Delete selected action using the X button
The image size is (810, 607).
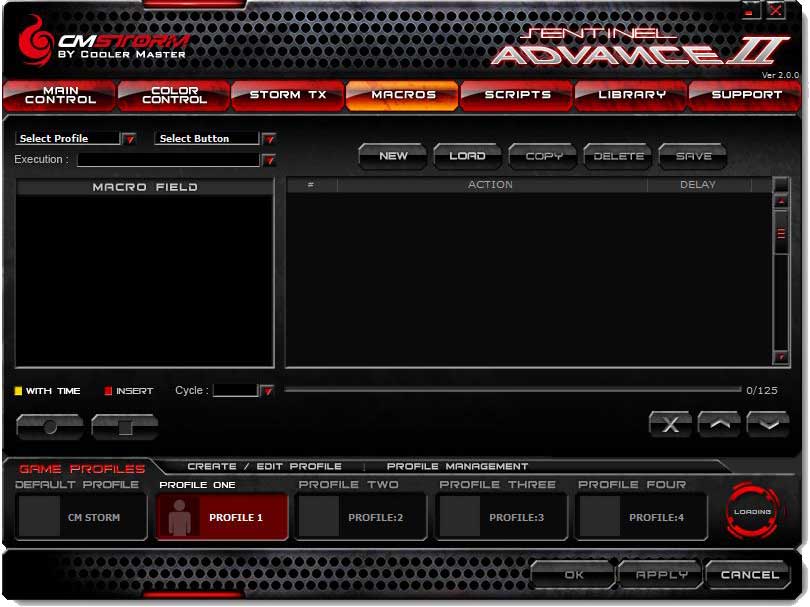click(x=670, y=425)
